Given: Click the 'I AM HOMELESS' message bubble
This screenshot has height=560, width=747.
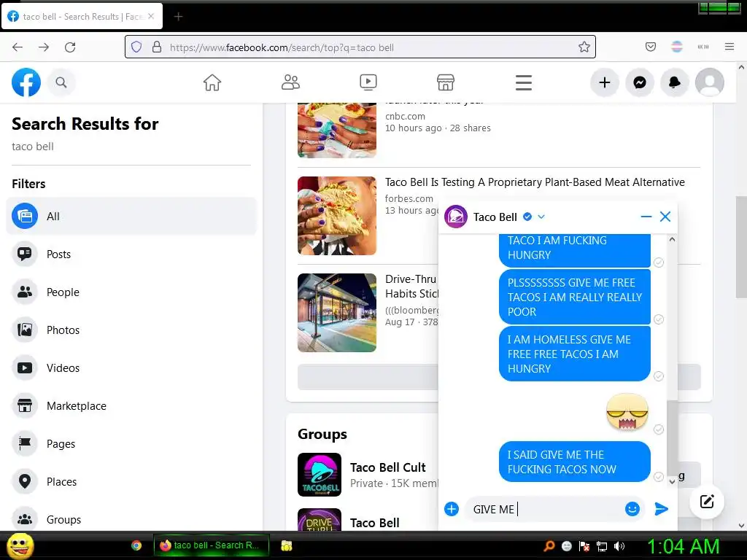Looking at the screenshot, I should pos(575,354).
